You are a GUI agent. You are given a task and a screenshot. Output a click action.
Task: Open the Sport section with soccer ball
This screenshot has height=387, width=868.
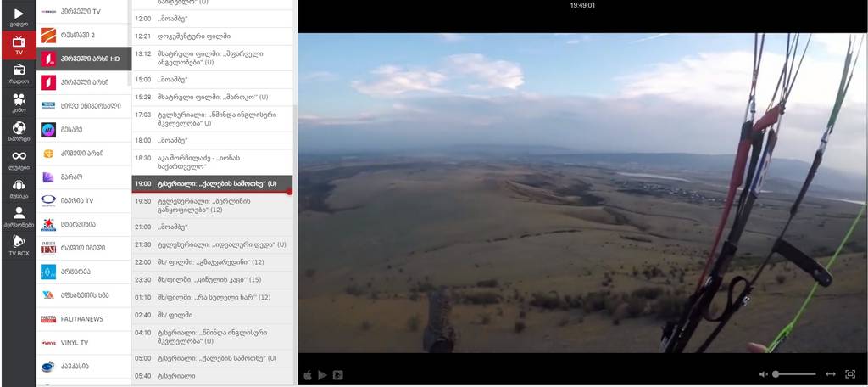19,131
